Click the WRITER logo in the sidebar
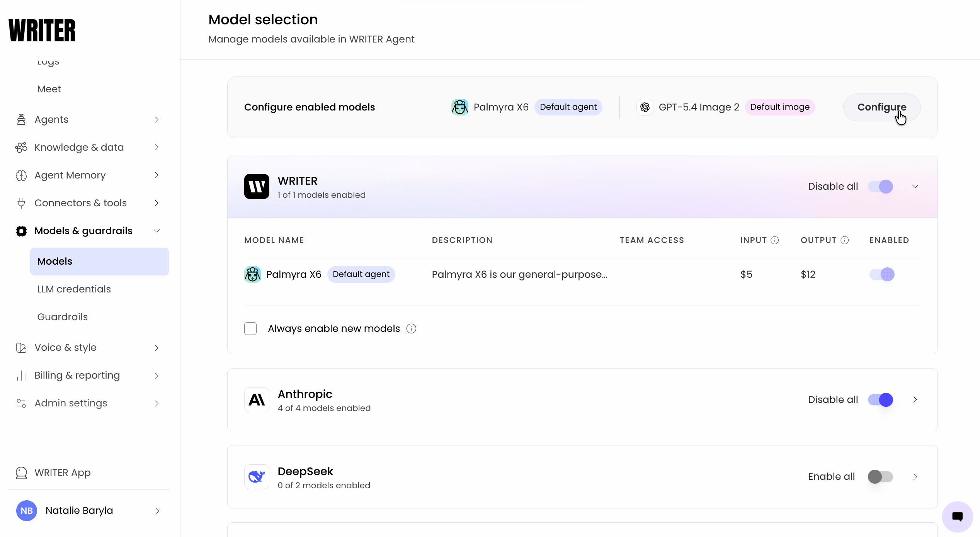The image size is (980, 537). click(x=42, y=31)
